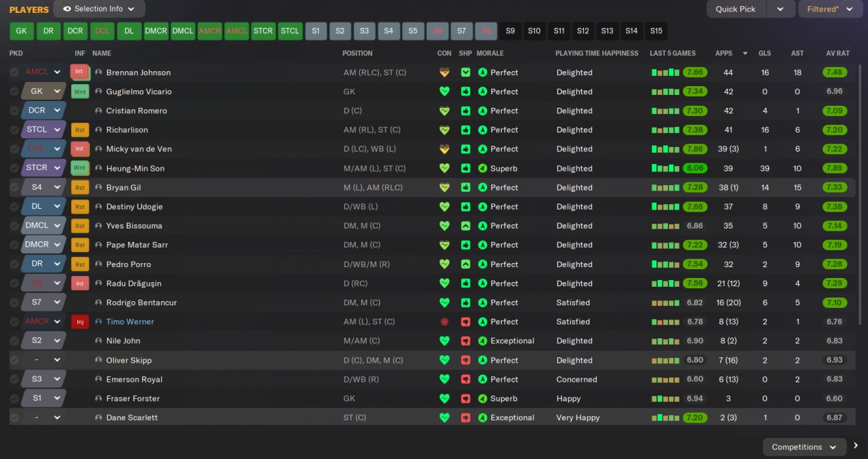Sort by the MORALE column header

click(490, 53)
